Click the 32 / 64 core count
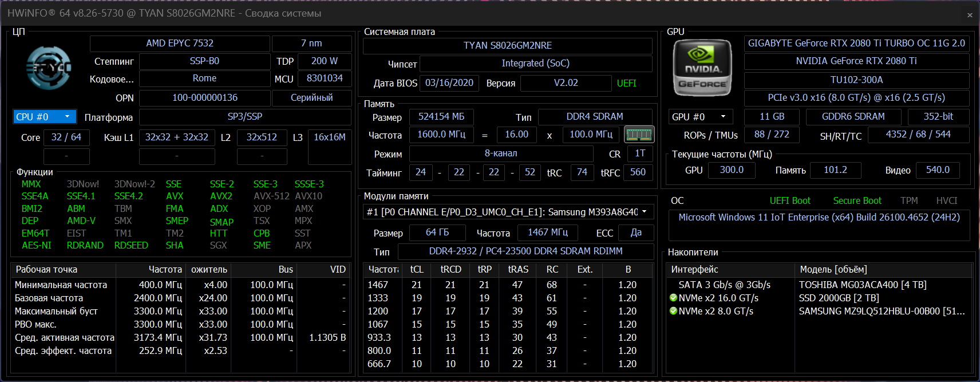Viewport: 980px width, 382px height. 66,137
